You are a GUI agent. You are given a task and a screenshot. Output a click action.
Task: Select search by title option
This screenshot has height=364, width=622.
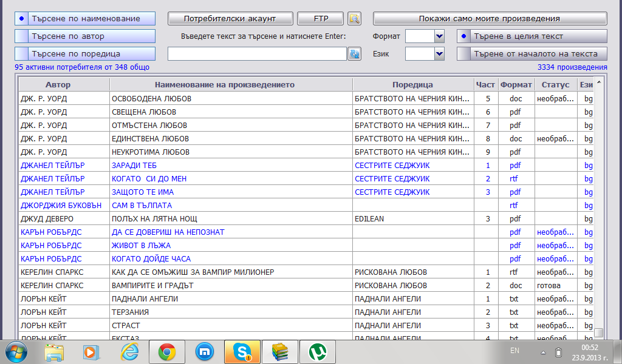click(x=85, y=19)
